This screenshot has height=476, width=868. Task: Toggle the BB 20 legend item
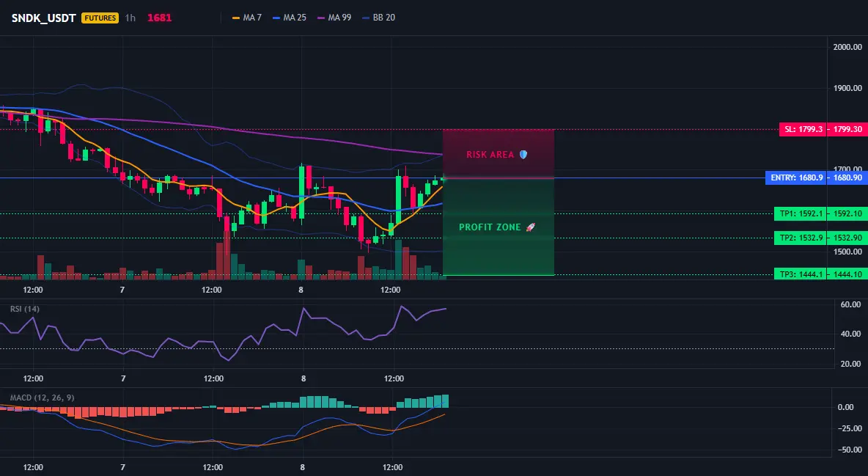coord(378,18)
